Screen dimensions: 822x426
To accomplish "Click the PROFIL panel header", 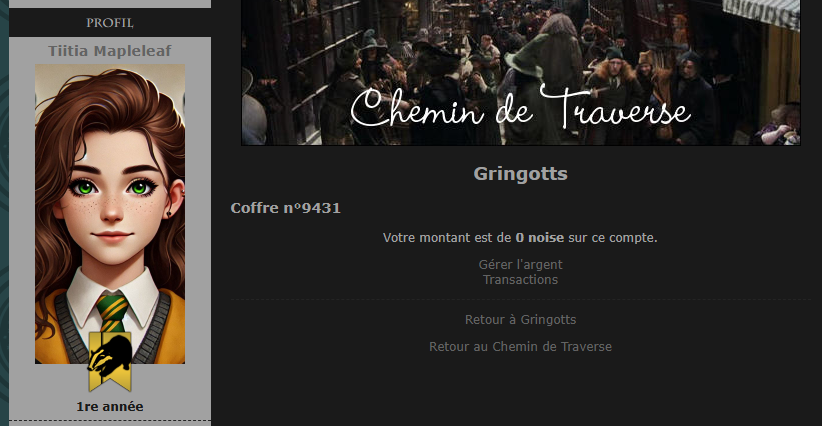I will [x=110, y=23].
